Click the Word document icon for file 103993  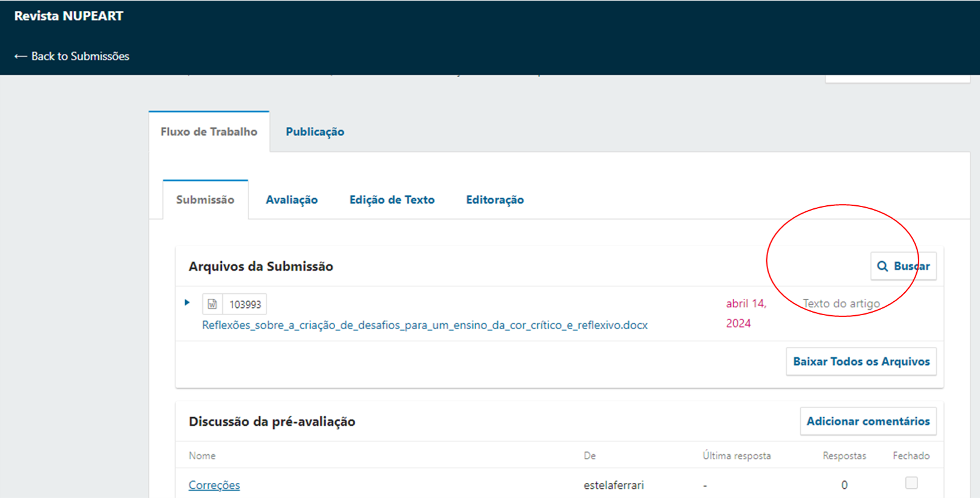[213, 304]
